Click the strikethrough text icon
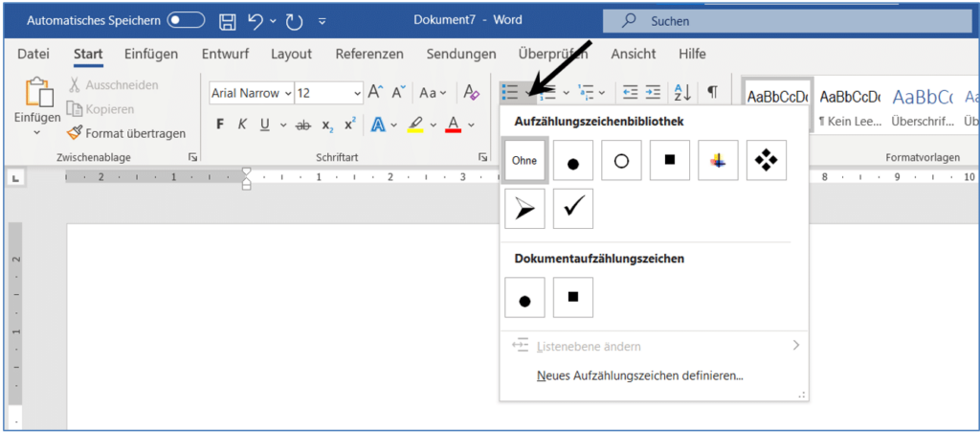The image size is (980, 432). (303, 125)
